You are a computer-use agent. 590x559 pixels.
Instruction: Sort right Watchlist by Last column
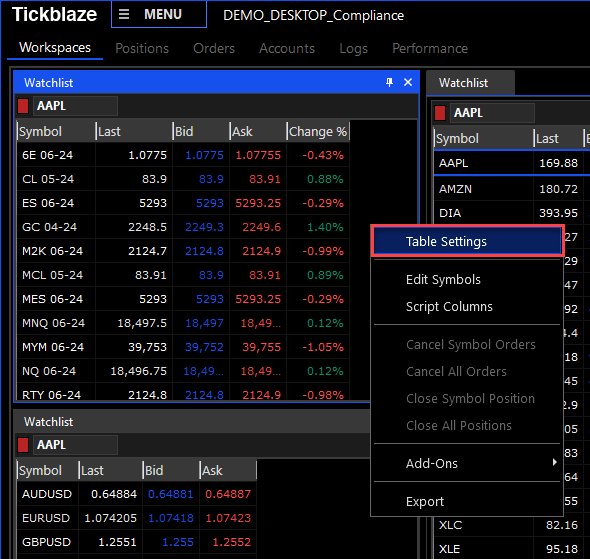coord(558,139)
